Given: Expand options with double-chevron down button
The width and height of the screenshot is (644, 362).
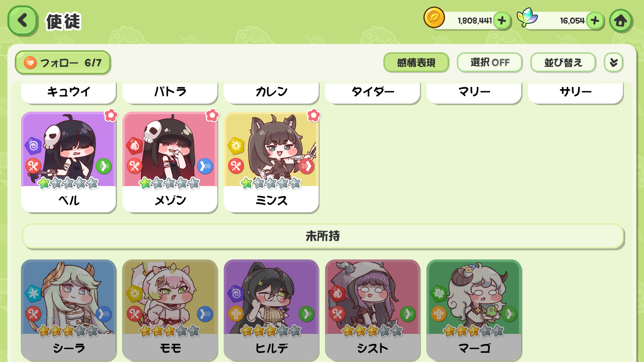Looking at the screenshot, I should [x=613, y=62].
